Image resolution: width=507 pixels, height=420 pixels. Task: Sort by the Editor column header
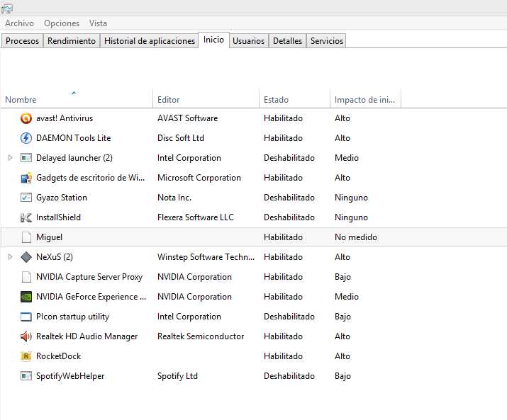pyautogui.click(x=206, y=99)
